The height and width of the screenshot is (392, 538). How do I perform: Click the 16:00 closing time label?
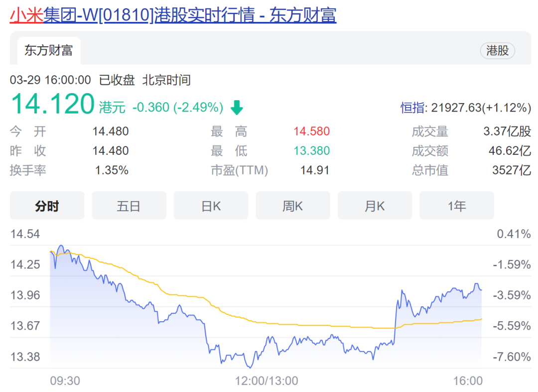[468, 381]
